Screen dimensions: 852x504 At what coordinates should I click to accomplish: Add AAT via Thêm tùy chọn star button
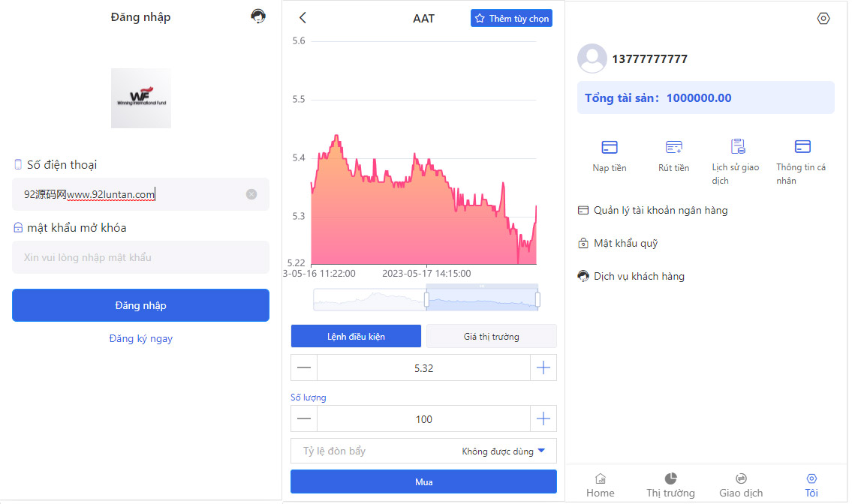[511, 18]
